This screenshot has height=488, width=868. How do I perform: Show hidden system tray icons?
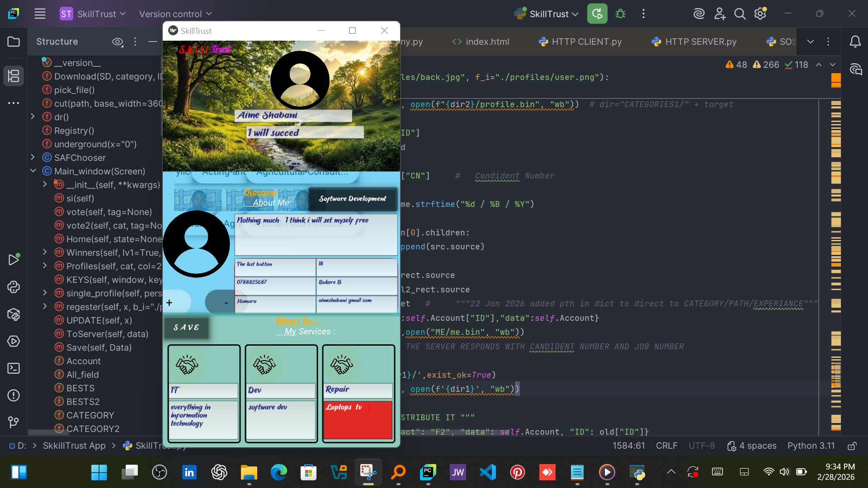coord(671,472)
